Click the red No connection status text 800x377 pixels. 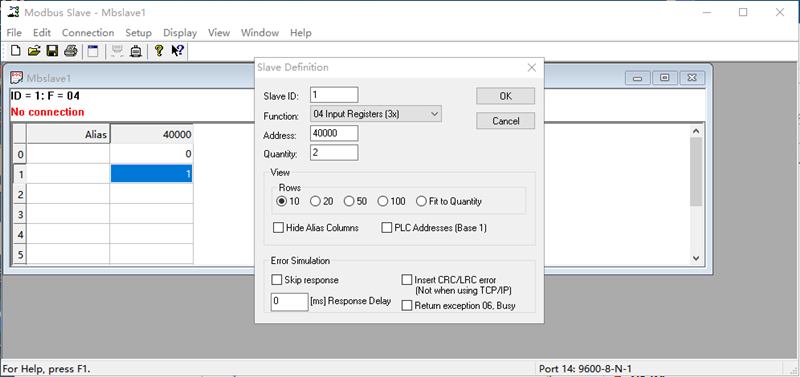pos(47,112)
